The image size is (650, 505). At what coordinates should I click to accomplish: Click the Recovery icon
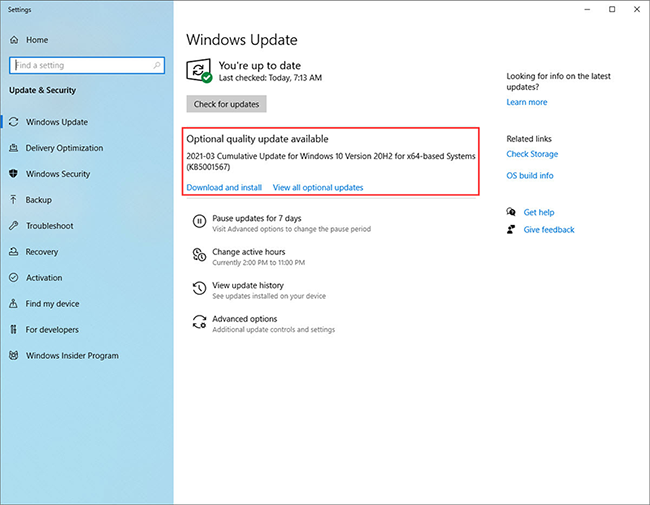pos(14,252)
